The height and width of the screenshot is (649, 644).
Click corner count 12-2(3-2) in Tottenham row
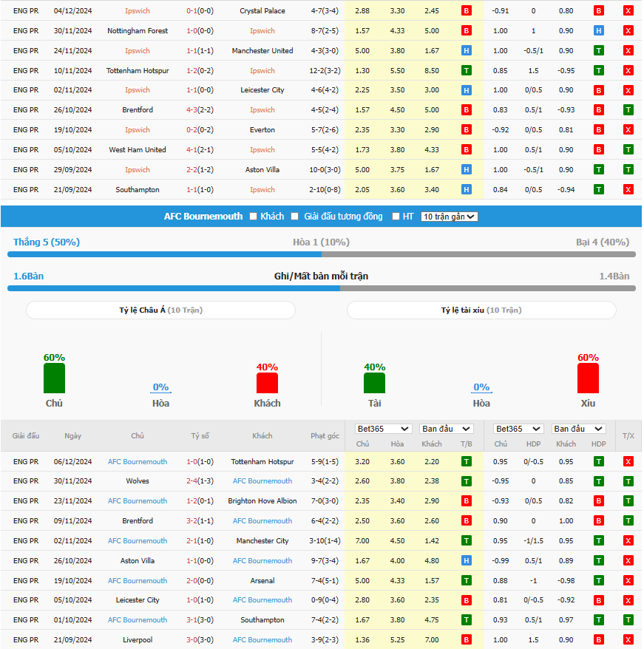coord(325,70)
